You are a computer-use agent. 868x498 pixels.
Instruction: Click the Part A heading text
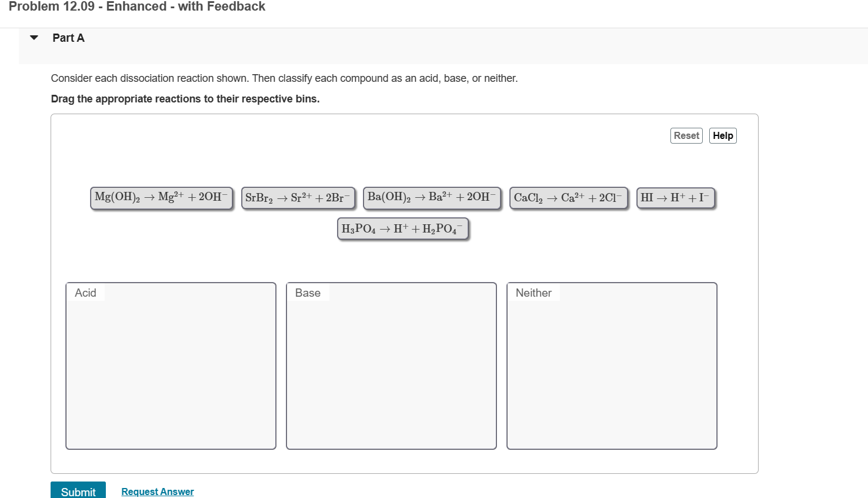pyautogui.click(x=68, y=37)
